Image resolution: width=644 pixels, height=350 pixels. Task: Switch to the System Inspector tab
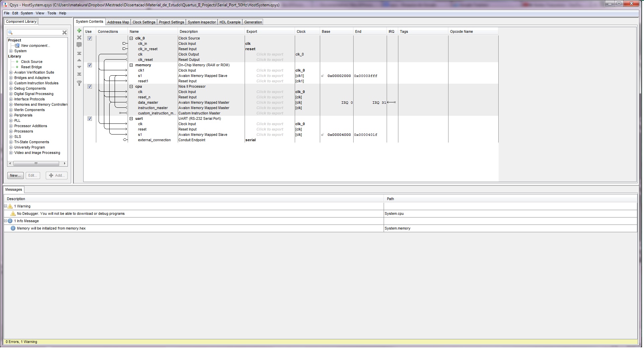click(x=202, y=22)
